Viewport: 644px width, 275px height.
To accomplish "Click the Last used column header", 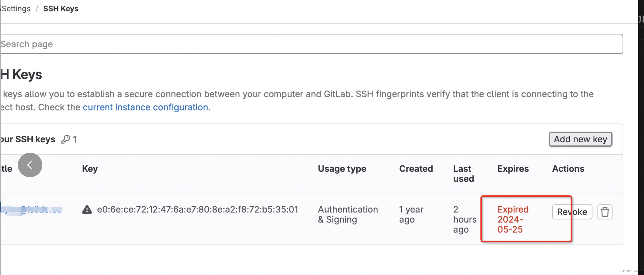I will click(463, 173).
